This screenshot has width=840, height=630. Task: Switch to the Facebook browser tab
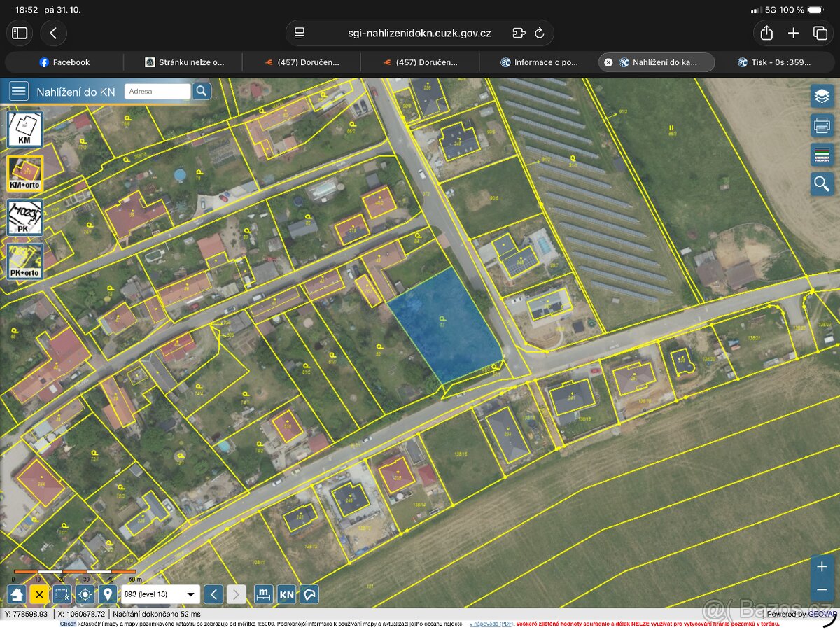(64, 62)
